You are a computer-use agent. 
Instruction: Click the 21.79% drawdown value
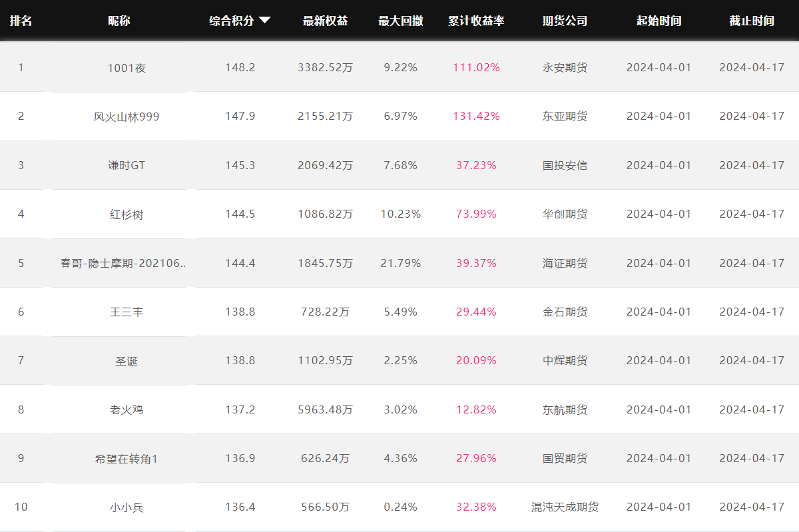(x=401, y=263)
